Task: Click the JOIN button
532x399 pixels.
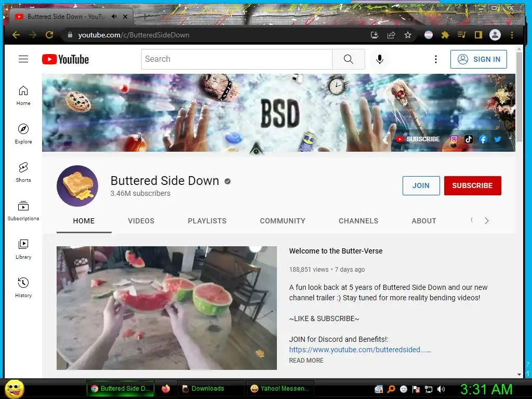Action: tap(421, 185)
